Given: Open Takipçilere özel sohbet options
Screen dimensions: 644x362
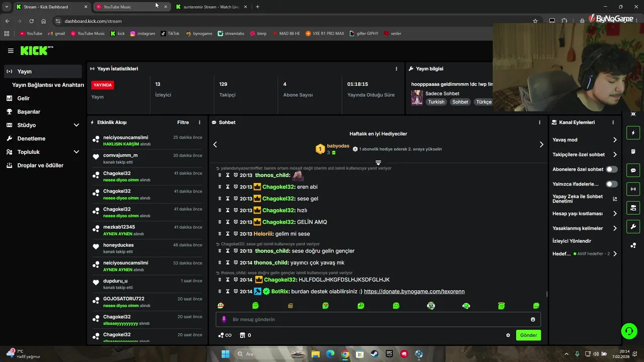Looking at the screenshot, I should tap(585, 154).
